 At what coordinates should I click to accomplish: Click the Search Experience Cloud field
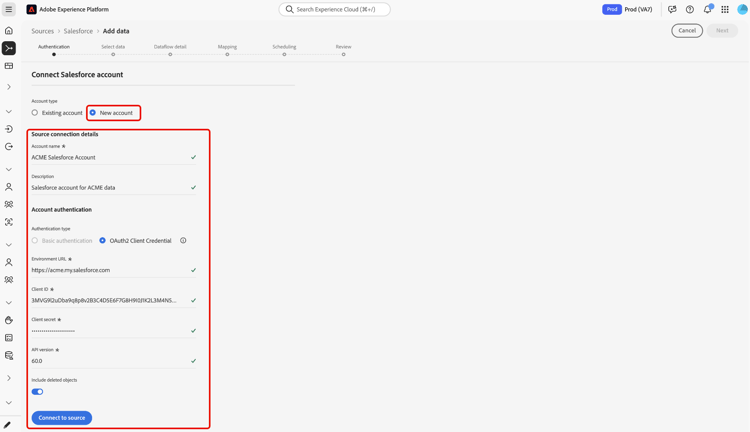tap(334, 9)
